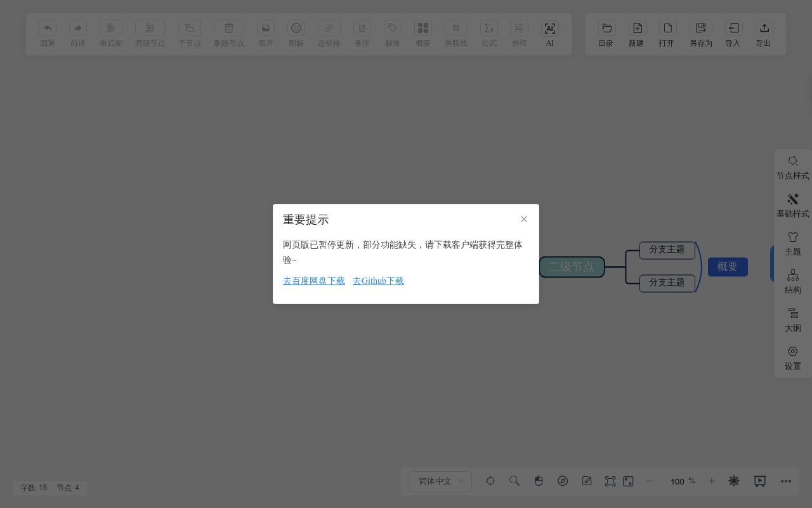Expand the 简体中文 language dropdown
Screen dimensions: 812x508
[x=440, y=481]
